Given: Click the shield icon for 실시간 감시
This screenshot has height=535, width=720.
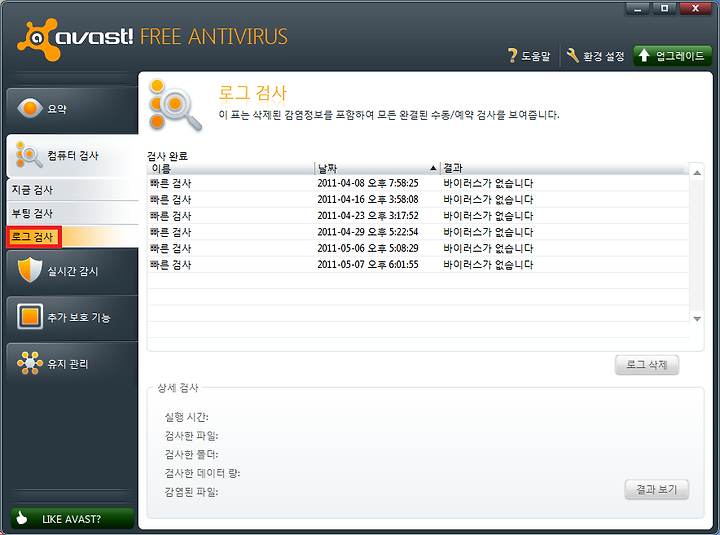Looking at the screenshot, I should tap(30, 270).
